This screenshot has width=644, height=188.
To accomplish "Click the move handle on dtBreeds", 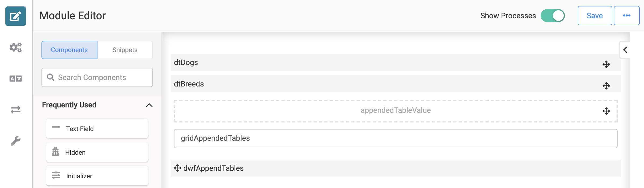I will (606, 86).
